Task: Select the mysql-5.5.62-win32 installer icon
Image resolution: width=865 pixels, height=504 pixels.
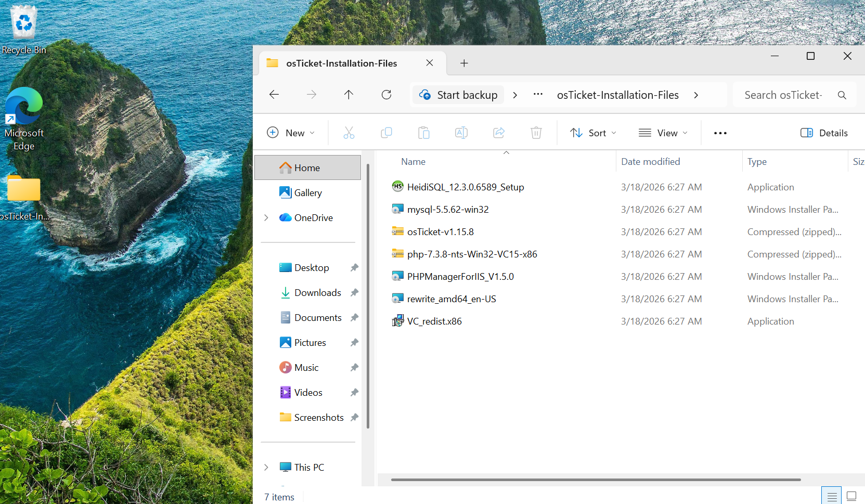Action: point(398,209)
